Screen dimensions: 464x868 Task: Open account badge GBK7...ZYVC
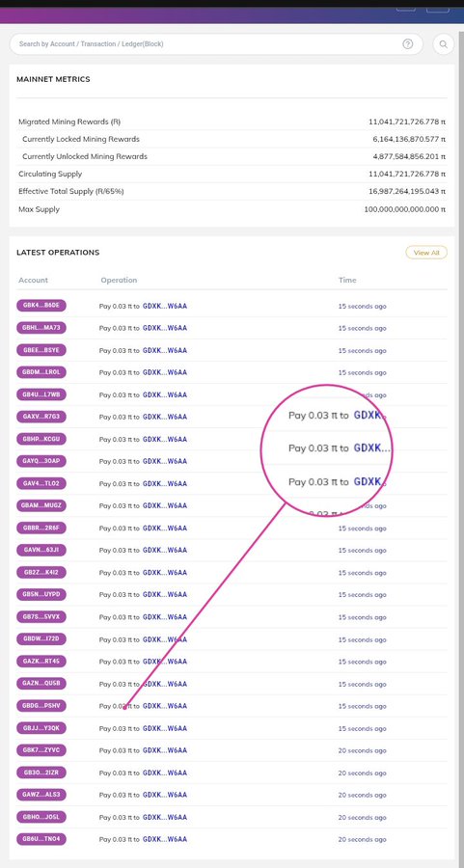tap(41, 750)
